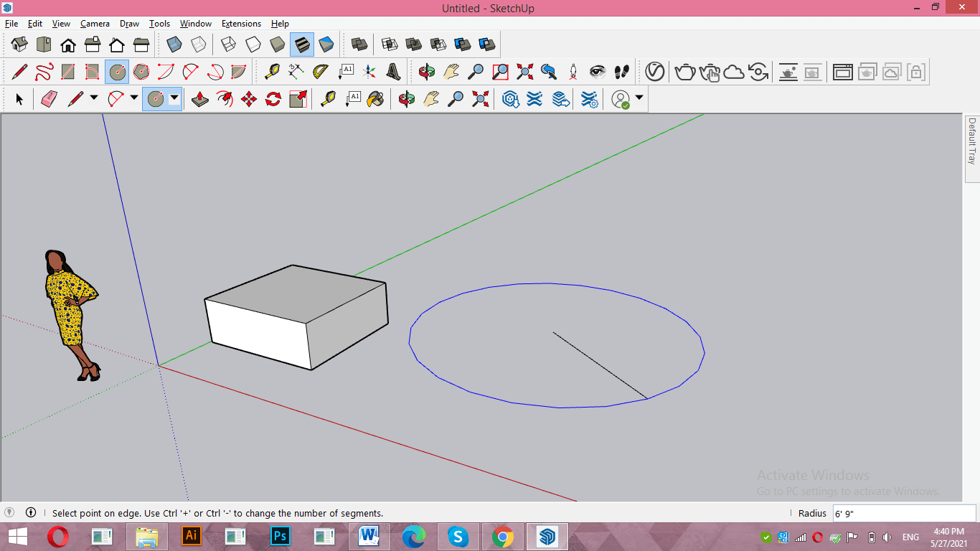Choose the Freehand drawing tool

[44, 72]
